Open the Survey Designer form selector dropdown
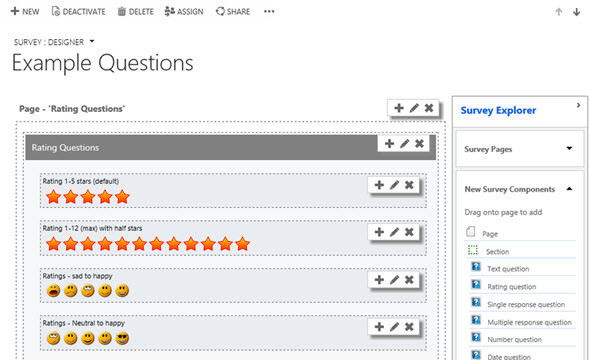The height and width of the screenshot is (360, 590). coord(92,41)
